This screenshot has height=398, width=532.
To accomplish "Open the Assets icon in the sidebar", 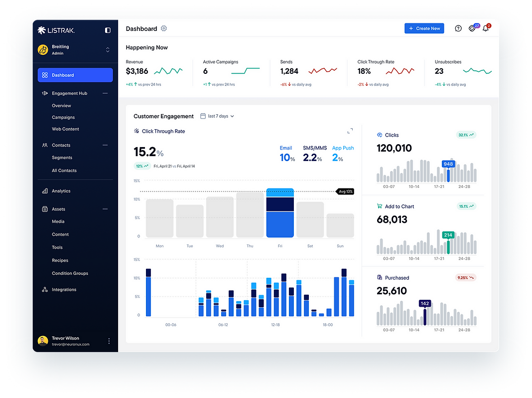I will click(45, 208).
